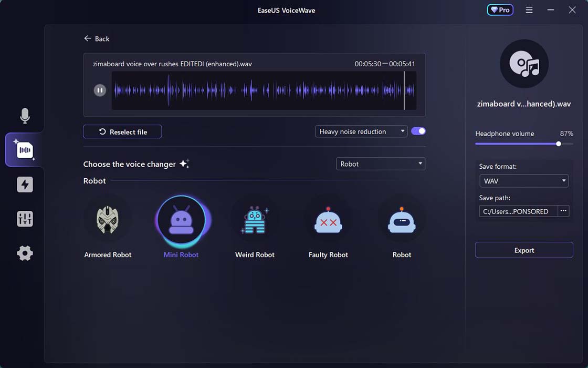Screen dimensions: 588x368
Task: Select the Mini Robot voice preset
Action: tap(181, 221)
